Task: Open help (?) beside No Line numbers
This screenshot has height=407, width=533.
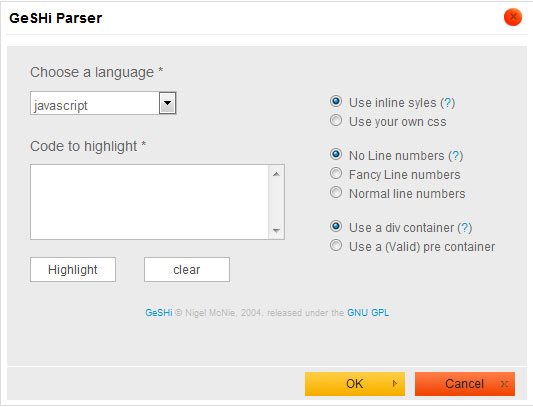Action: tap(456, 156)
